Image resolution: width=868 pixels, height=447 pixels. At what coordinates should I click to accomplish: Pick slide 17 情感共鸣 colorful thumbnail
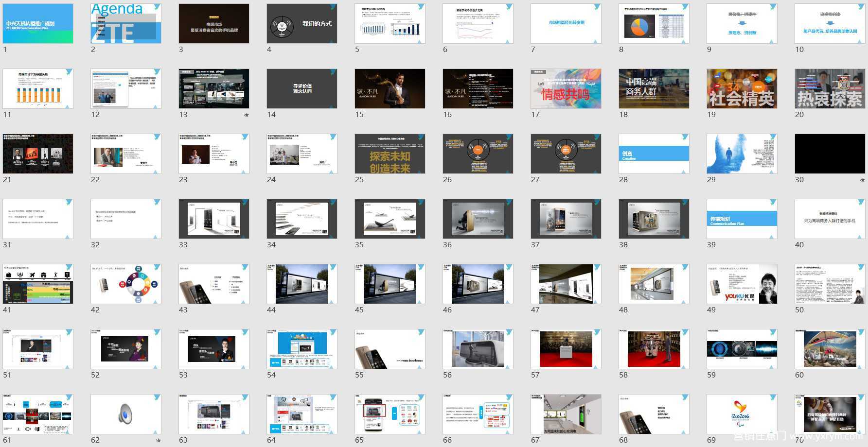(566, 88)
